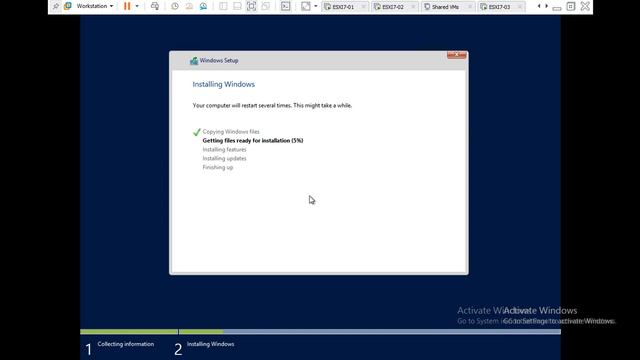Close the ESXI7-02 tab
This screenshot has width=640, height=360.
(x=413, y=7)
